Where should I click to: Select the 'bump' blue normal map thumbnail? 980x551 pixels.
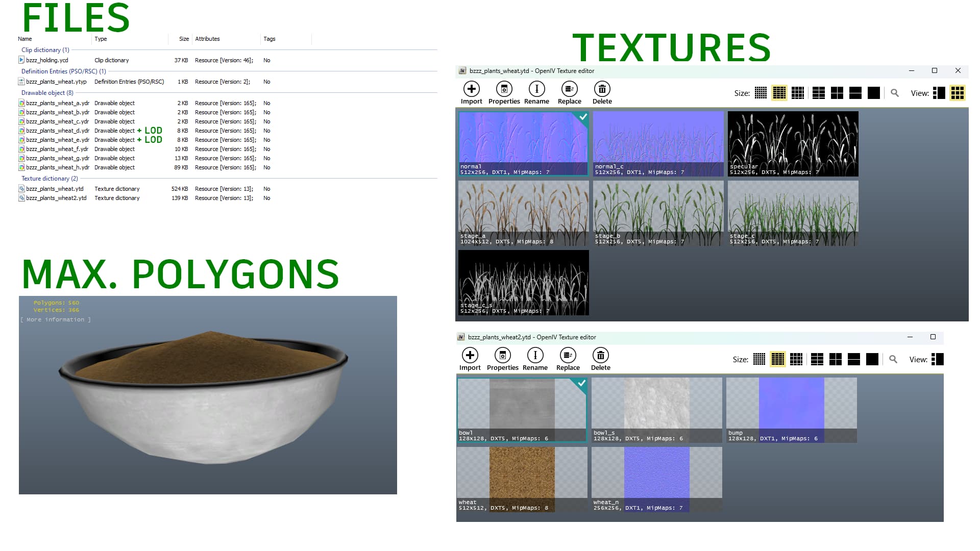791,409
